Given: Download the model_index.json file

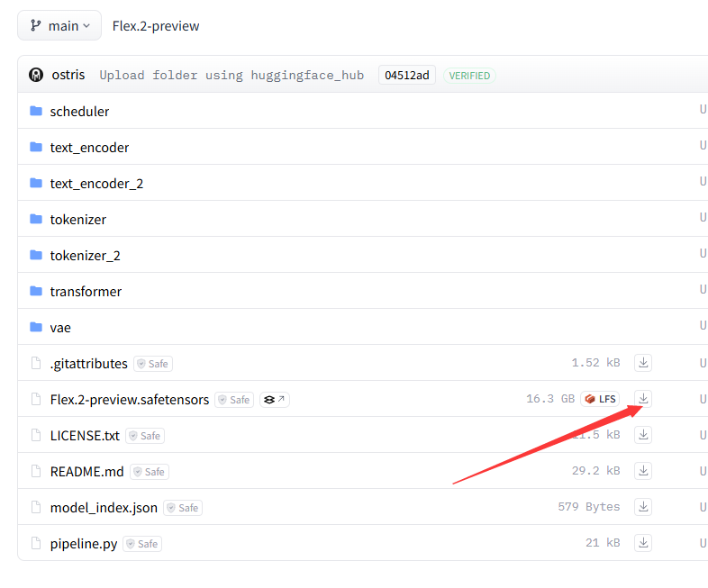Looking at the screenshot, I should pyautogui.click(x=643, y=507).
